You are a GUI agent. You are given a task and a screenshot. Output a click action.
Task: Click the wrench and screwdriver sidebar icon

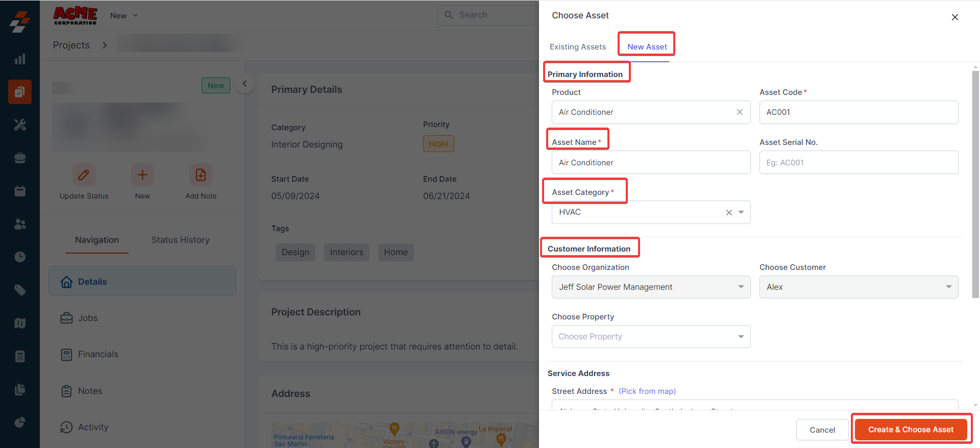coord(20,125)
